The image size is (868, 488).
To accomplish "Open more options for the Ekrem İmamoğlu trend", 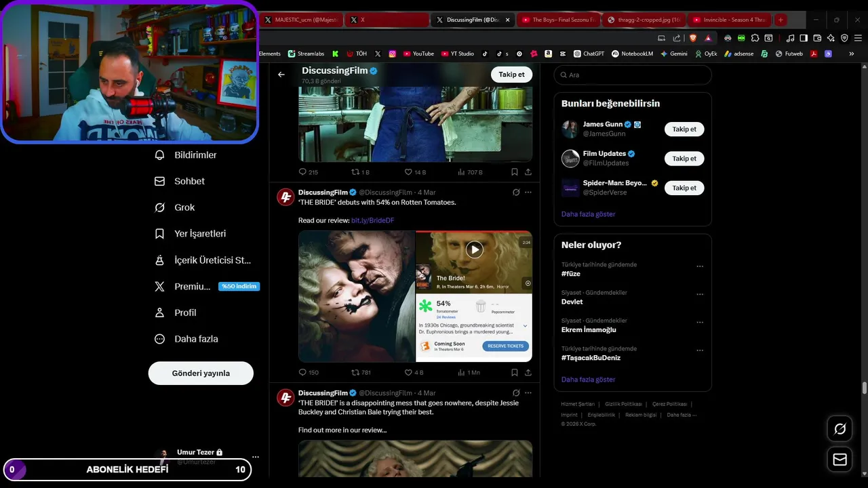I will pos(700,323).
